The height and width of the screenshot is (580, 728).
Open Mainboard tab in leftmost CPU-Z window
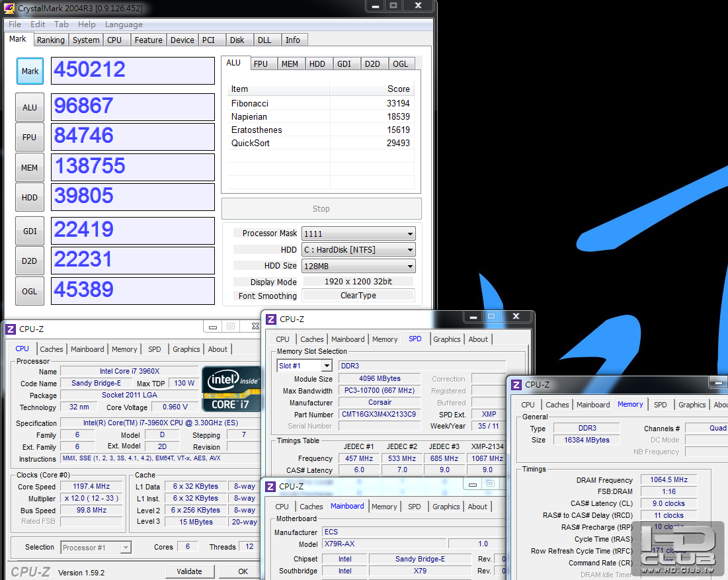[87, 349]
